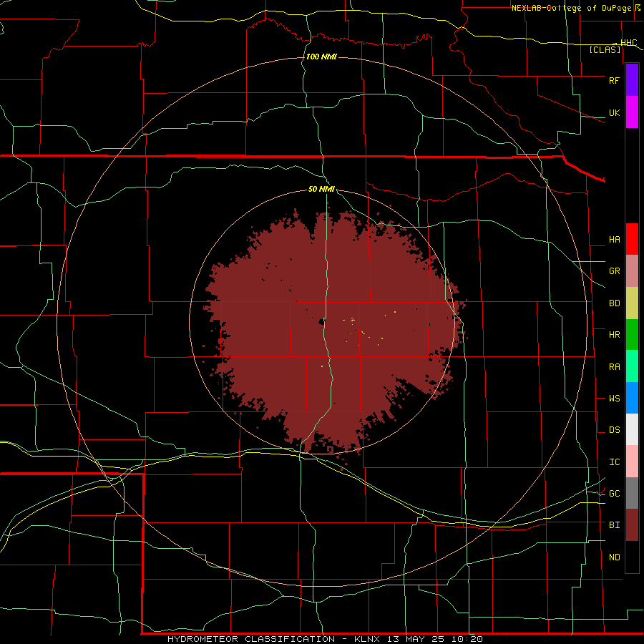Click the HR green legend swatch
This screenshot has height=644, width=644.
[x=632, y=335]
